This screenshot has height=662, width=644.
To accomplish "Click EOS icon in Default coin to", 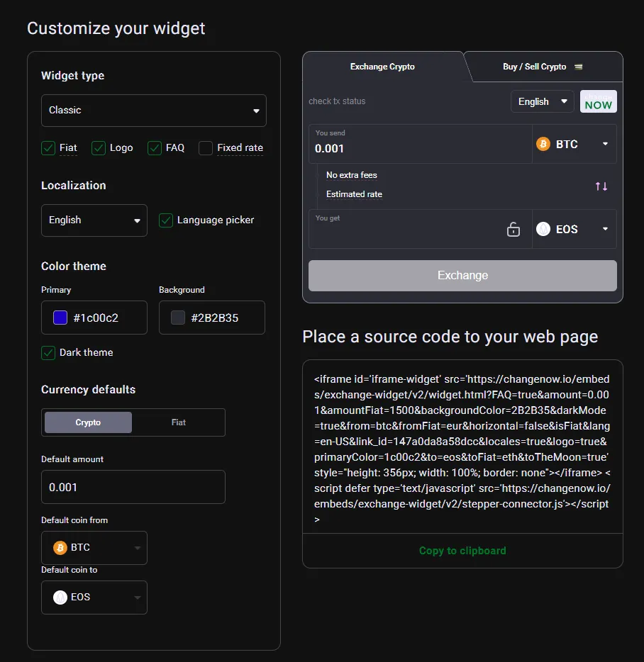I will coord(60,597).
